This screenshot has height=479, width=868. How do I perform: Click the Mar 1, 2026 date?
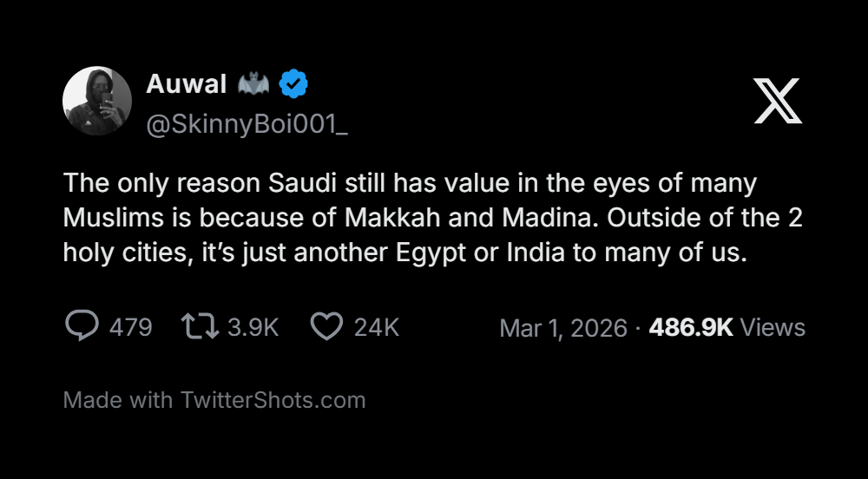click(563, 327)
